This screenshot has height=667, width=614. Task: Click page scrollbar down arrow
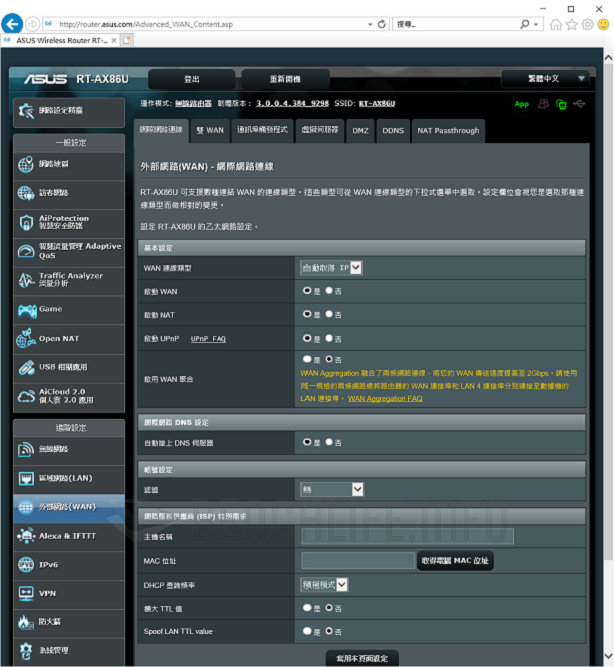click(608, 656)
